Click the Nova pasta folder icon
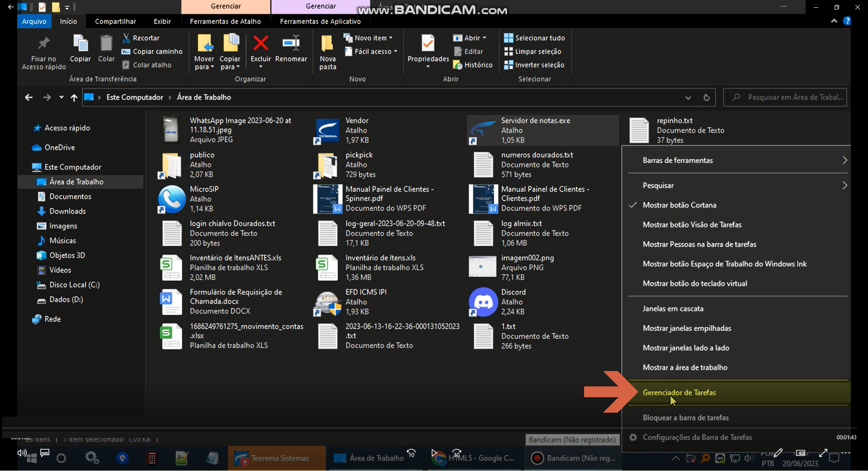Image resolution: width=868 pixels, height=471 pixels. click(x=327, y=43)
